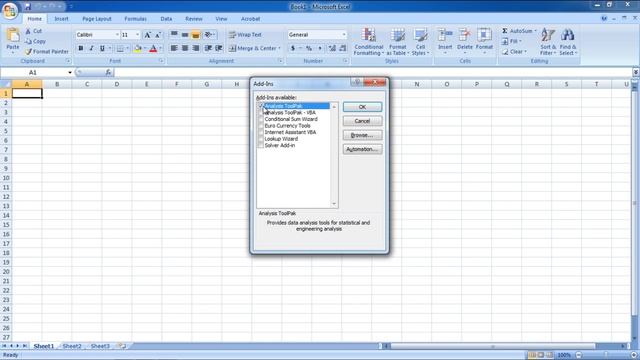The width and height of the screenshot is (640, 360).
Task: Switch to the Insert tab
Action: [x=62, y=19]
